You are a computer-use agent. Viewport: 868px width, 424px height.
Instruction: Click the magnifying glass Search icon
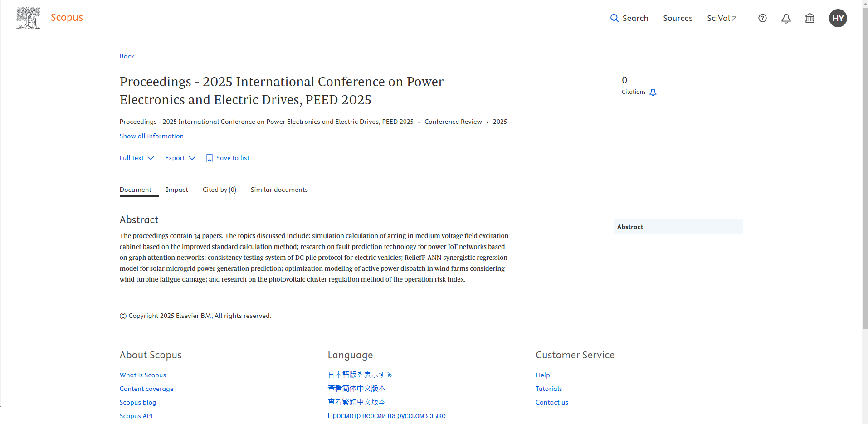(x=614, y=18)
